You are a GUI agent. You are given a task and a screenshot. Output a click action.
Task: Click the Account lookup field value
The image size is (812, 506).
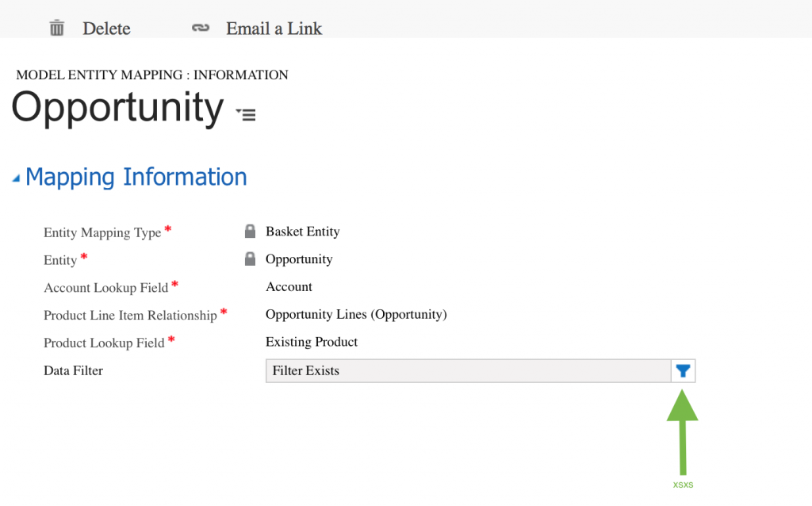point(289,287)
